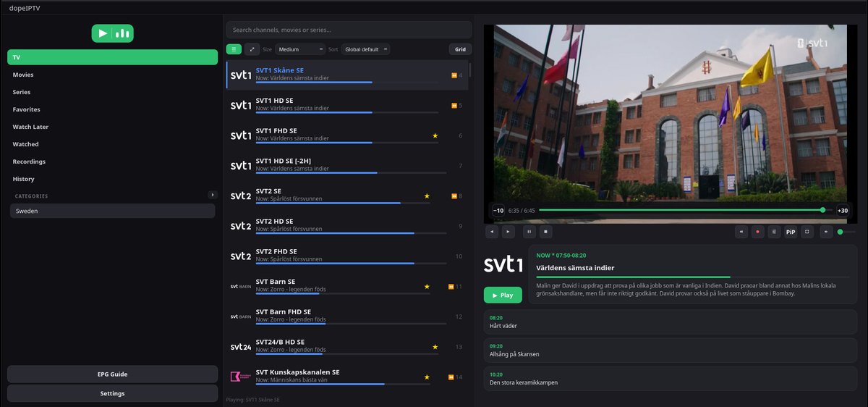
Task: Click the rewind button in the player toolbar
Action: tap(741, 232)
